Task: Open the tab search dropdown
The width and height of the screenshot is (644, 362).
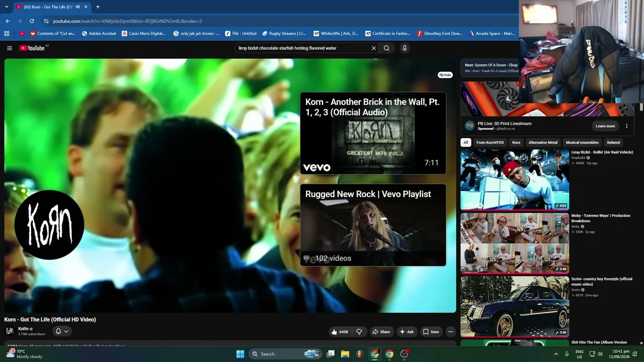Action: coord(6,7)
